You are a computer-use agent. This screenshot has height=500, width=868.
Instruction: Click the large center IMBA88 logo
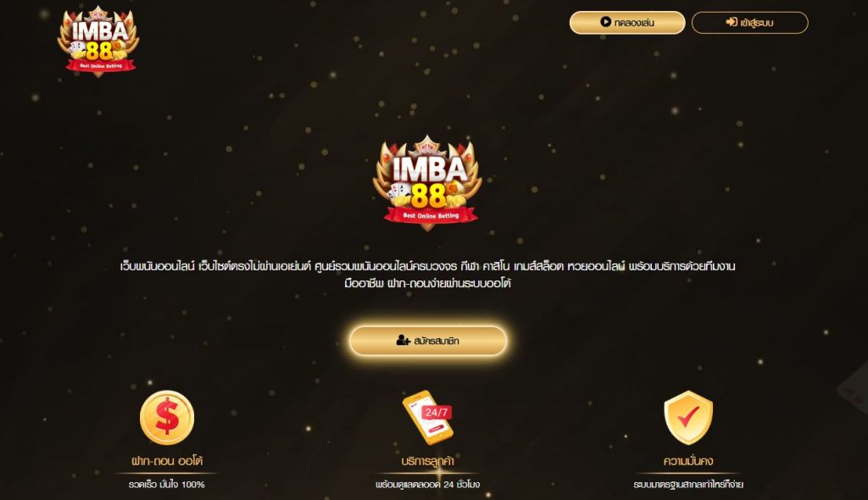pyautogui.click(x=427, y=182)
